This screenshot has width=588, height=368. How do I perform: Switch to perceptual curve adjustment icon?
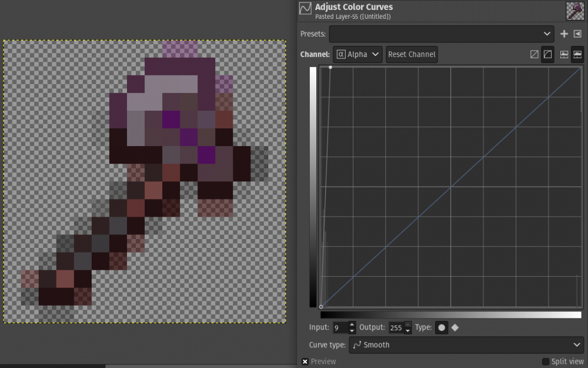click(x=547, y=54)
